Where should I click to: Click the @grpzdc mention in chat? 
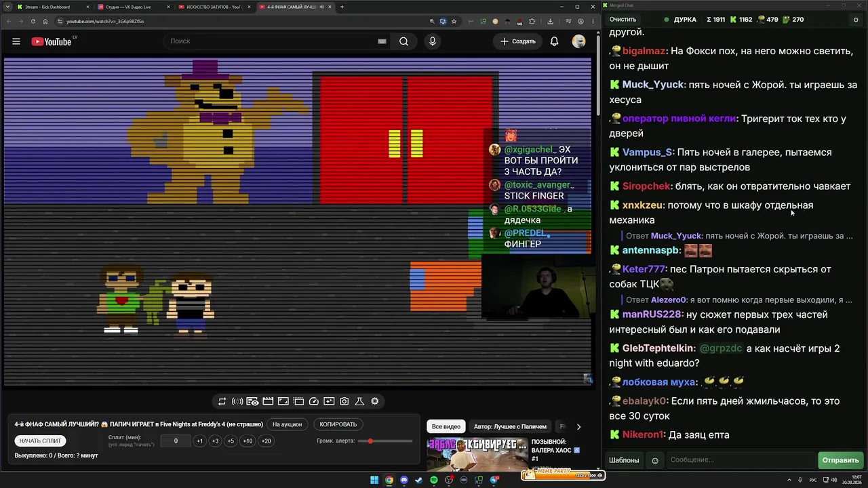click(721, 348)
